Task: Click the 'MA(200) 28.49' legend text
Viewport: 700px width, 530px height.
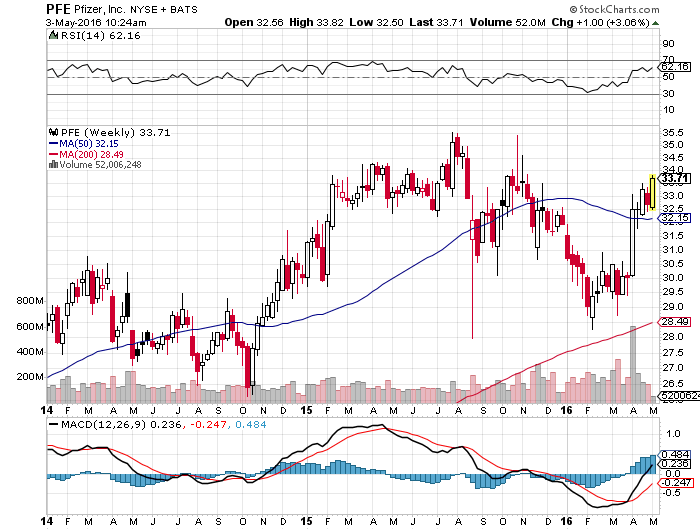Action: tap(92, 154)
